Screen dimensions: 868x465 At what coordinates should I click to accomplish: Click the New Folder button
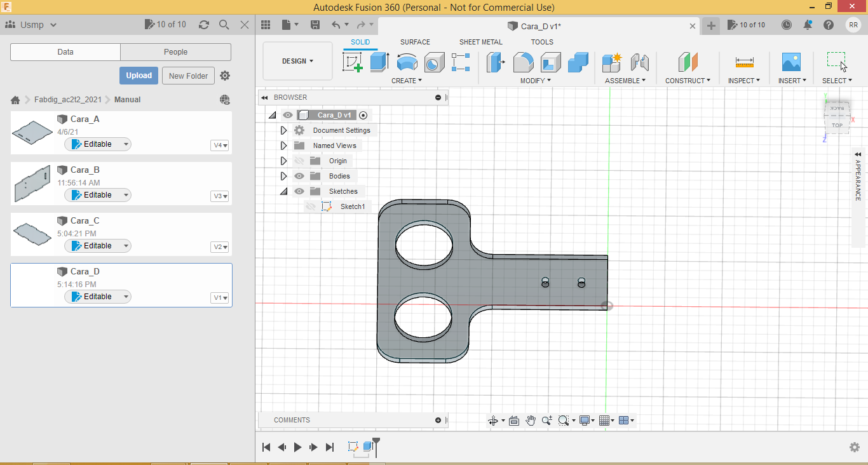[x=188, y=76]
